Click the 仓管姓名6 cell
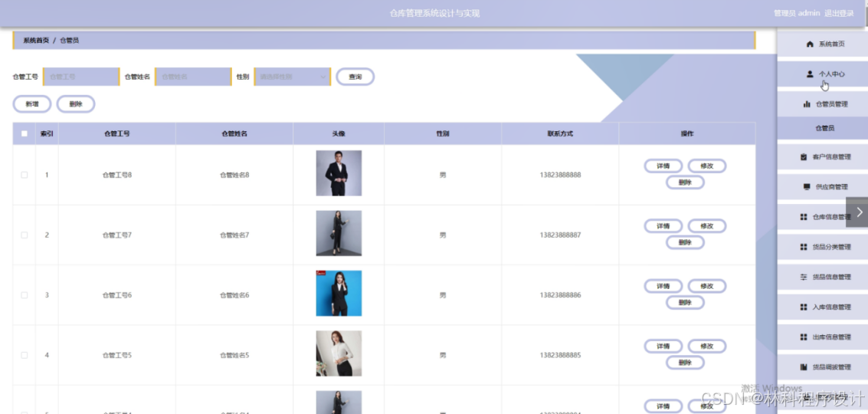Screen dimensions: 868x414 point(234,295)
